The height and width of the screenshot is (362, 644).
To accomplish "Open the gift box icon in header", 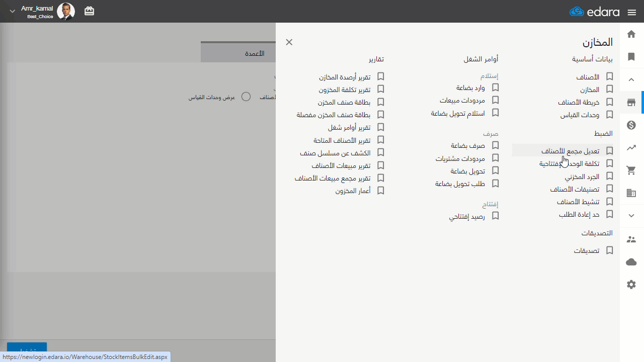I will tap(89, 11).
